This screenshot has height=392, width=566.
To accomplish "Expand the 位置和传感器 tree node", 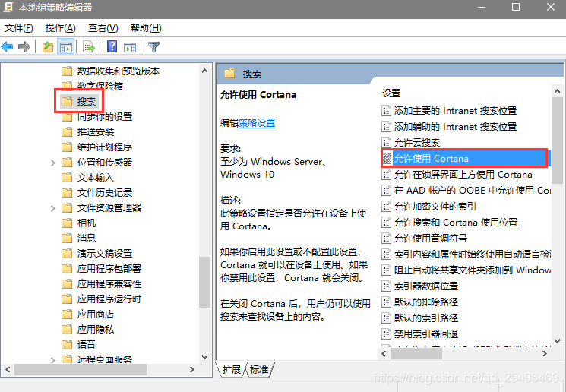I will coord(52,163).
